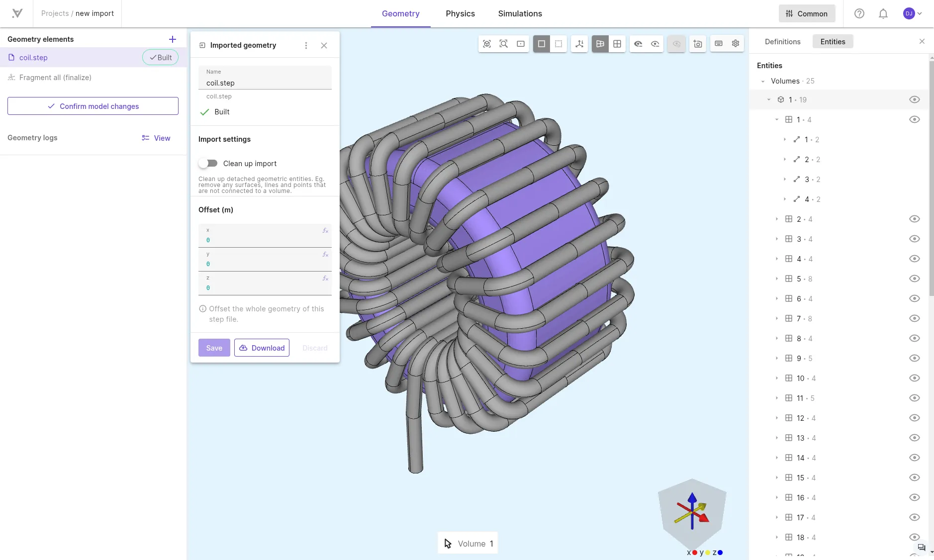Click Confirm model changes button
The image size is (934, 560).
(x=93, y=106)
